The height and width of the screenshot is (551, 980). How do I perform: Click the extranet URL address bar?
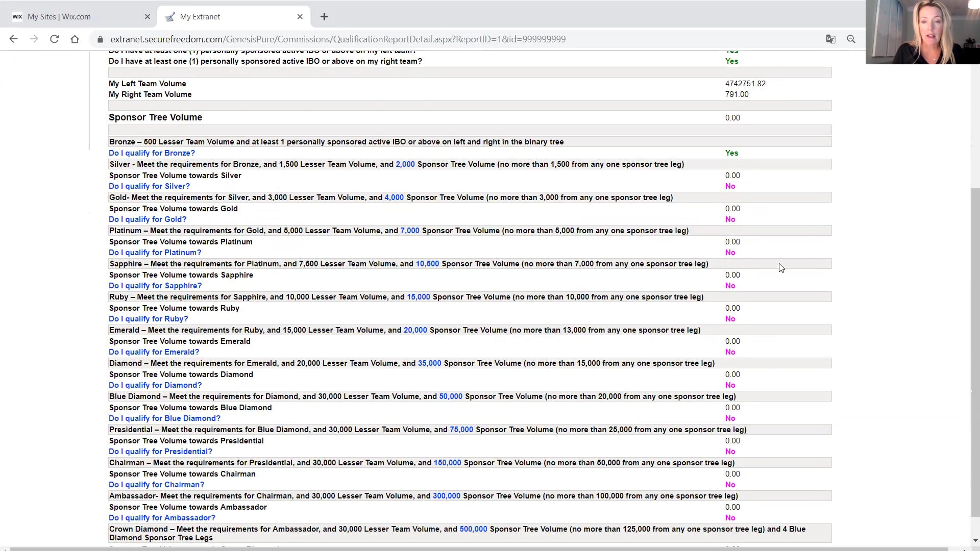338,39
